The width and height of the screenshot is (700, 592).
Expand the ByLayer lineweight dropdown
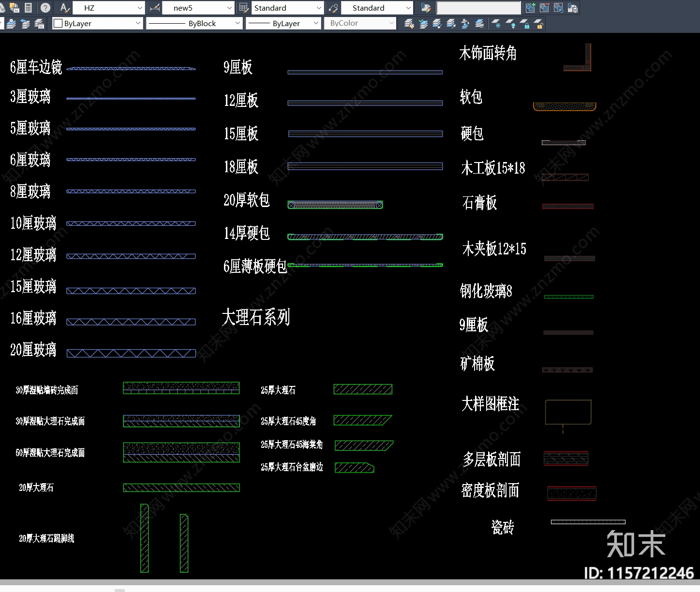(283, 23)
